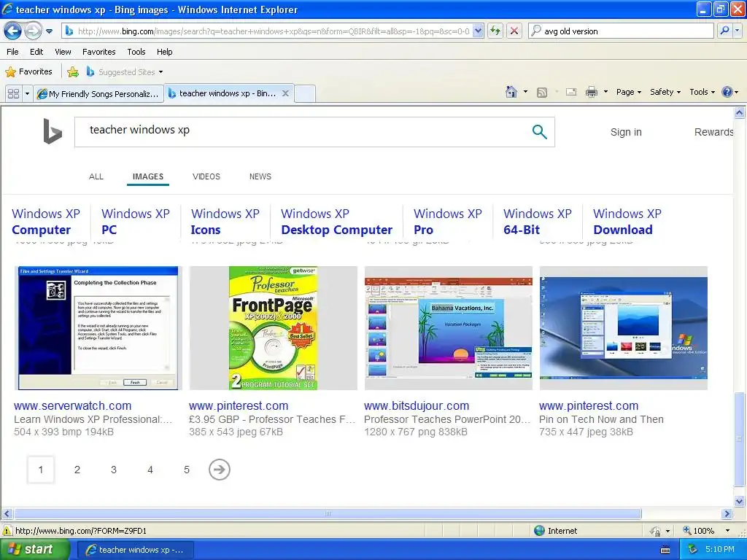Viewport: 747px width, 560px height.
Task: Click the IE search magnifier button
Action: (724, 31)
